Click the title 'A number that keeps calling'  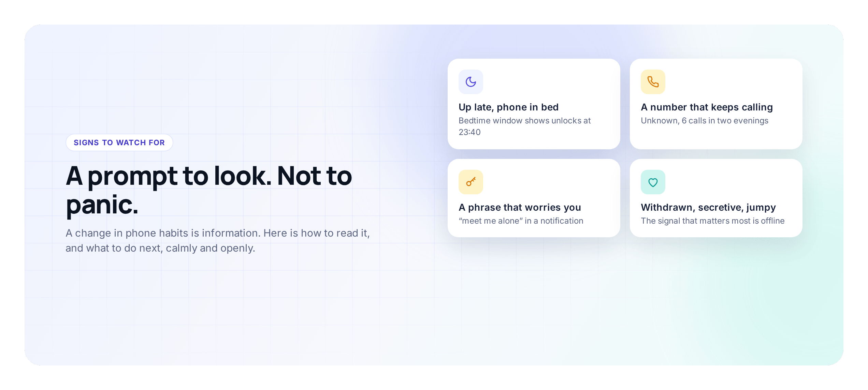point(707,107)
